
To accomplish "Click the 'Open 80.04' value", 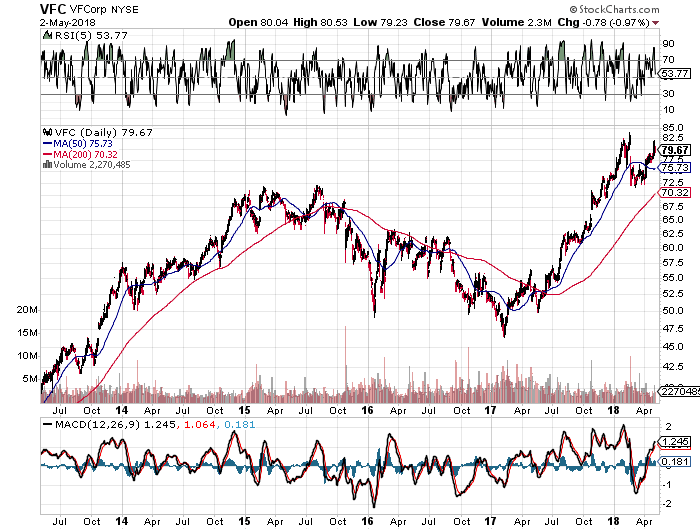I will [258, 22].
